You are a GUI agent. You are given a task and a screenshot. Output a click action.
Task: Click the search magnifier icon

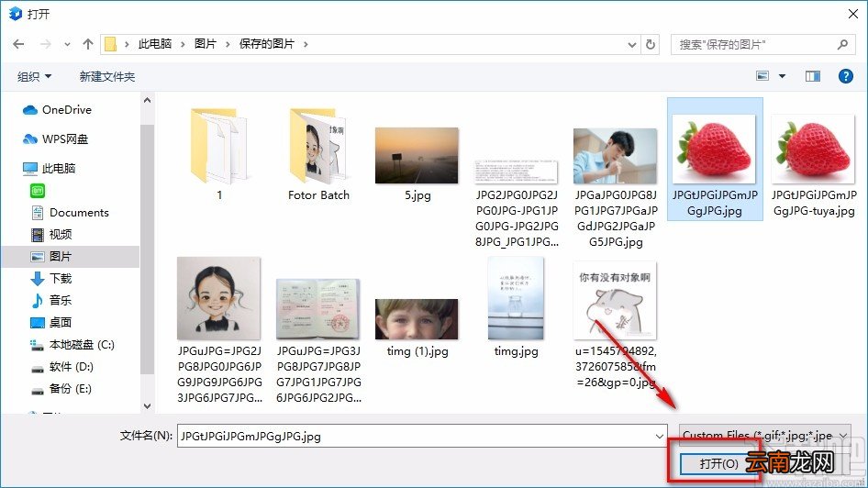point(842,44)
